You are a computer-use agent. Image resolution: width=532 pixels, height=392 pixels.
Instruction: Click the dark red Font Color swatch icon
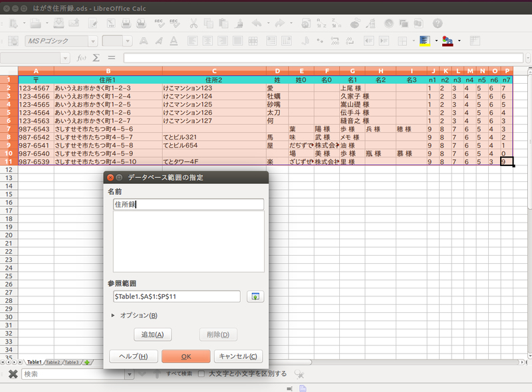tap(448, 41)
